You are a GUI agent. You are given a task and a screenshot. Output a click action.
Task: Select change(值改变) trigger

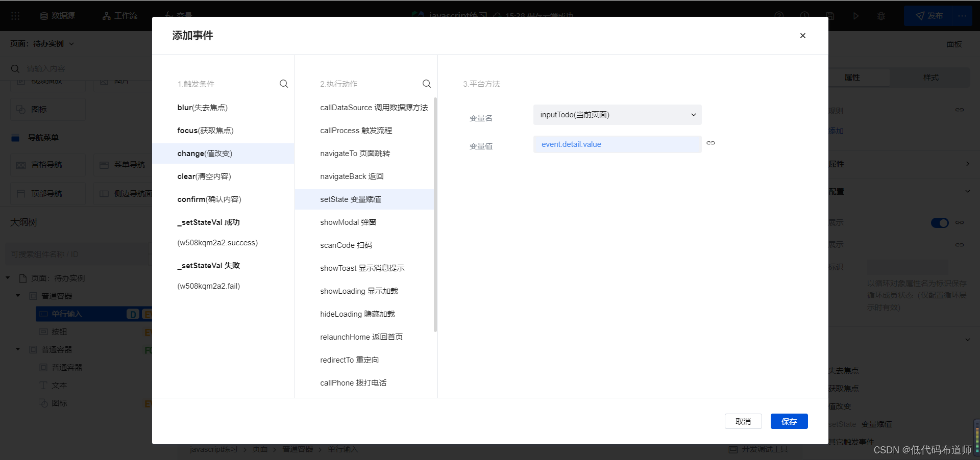point(223,154)
